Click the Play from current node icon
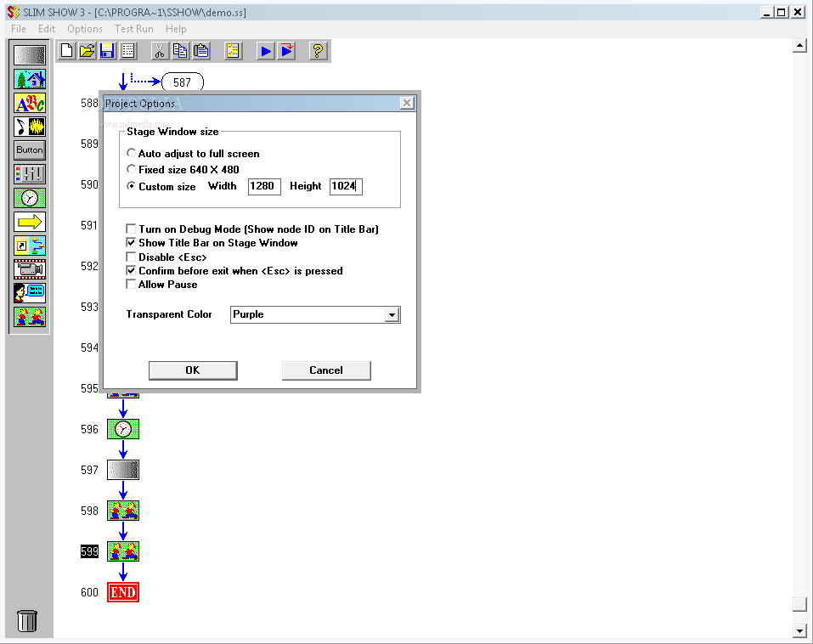Image resolution: width=813 pixels, height=644 pixels. (286, 51)
